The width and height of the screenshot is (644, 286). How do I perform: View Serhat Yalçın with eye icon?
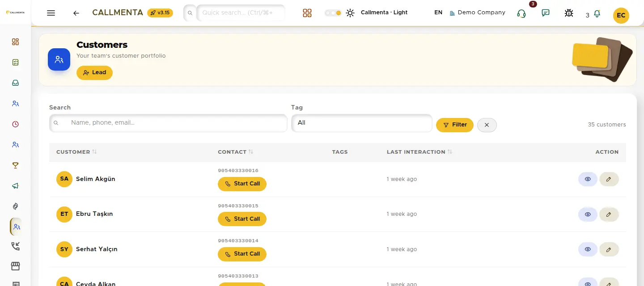588,249
